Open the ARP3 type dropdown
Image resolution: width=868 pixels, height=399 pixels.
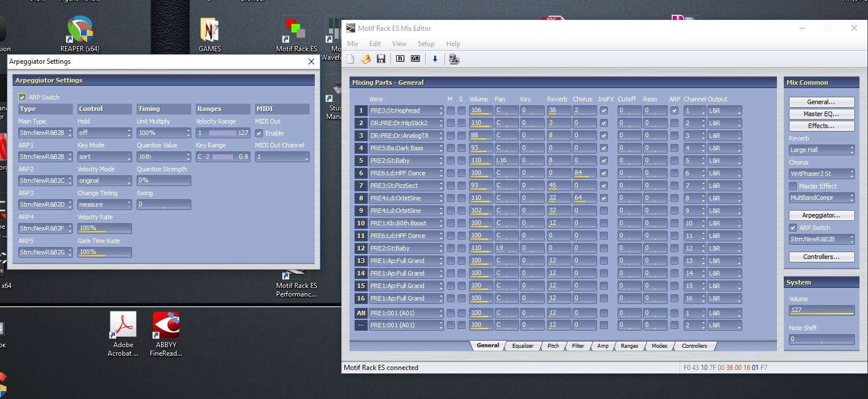[46, 204]
